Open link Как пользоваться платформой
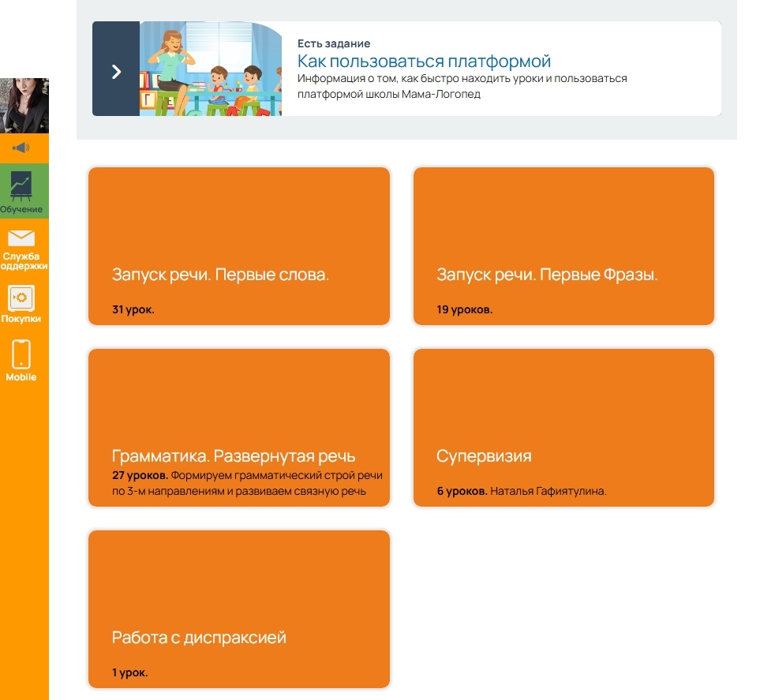The height and width of the screenshot is (700, 760). click(424, 61)
